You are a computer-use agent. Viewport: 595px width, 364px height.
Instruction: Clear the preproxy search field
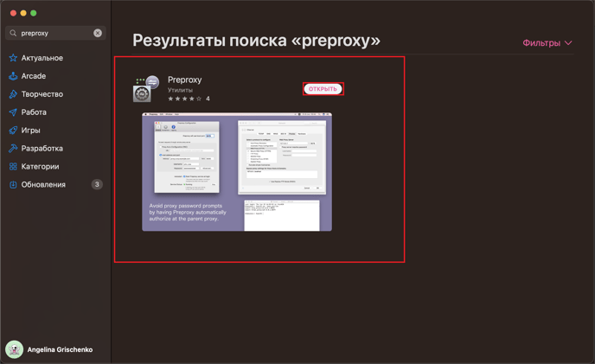98,33
